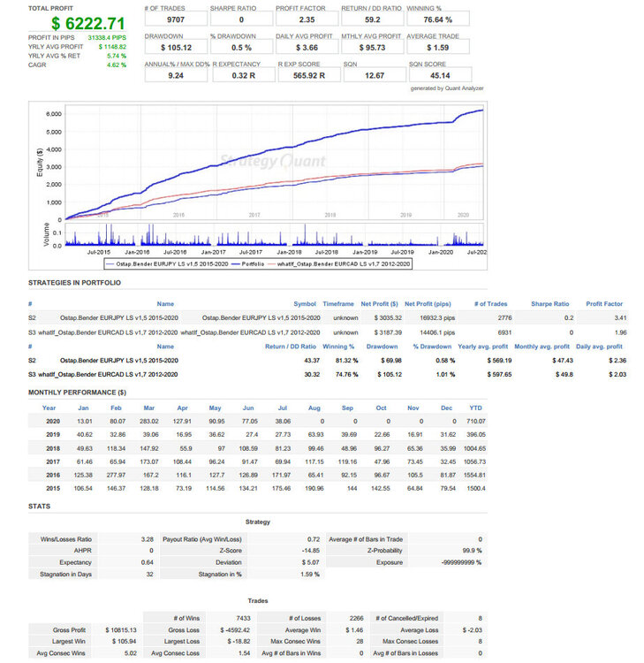The height and width of the screenshot is (663, 644).
Task: Select S2 trade count 2776
Action: point(504,317)
